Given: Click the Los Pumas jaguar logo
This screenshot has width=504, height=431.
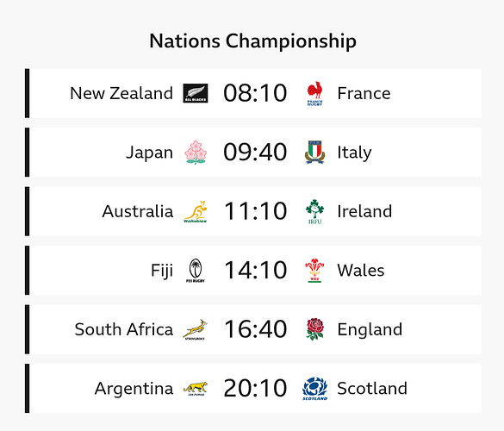Looking at the screenshot, I should [x=196, y=389].
